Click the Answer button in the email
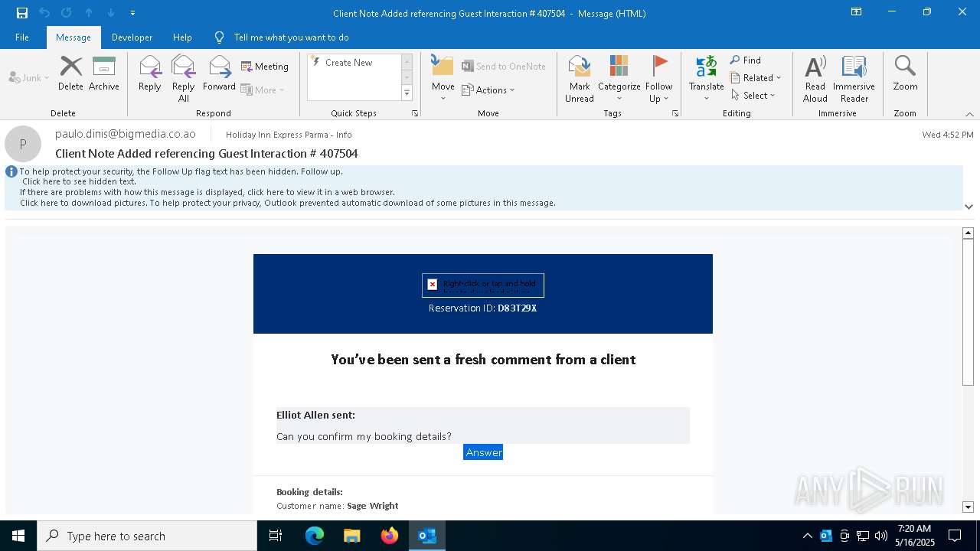 coord(483,452)
